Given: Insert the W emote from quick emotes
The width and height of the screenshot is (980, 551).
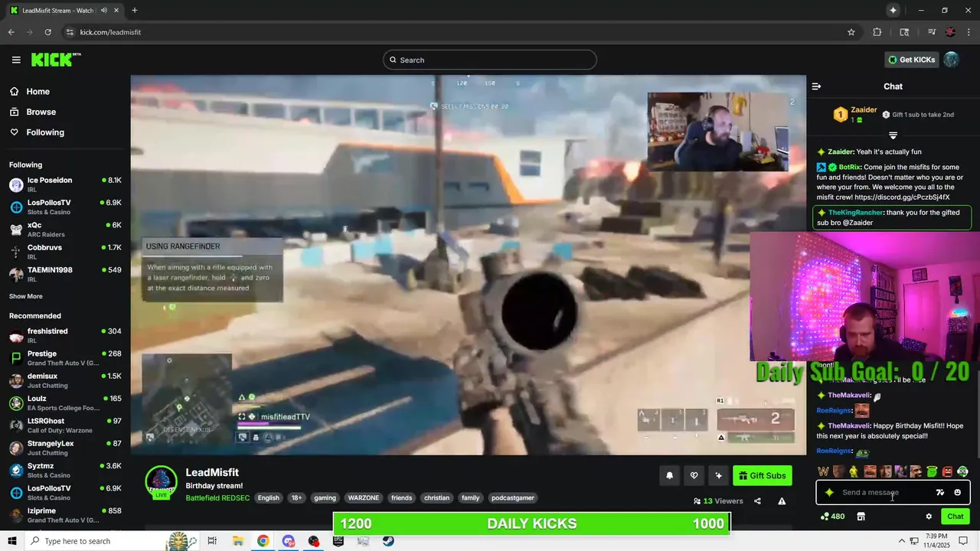Looking at the screenshot, I should 823,471.
